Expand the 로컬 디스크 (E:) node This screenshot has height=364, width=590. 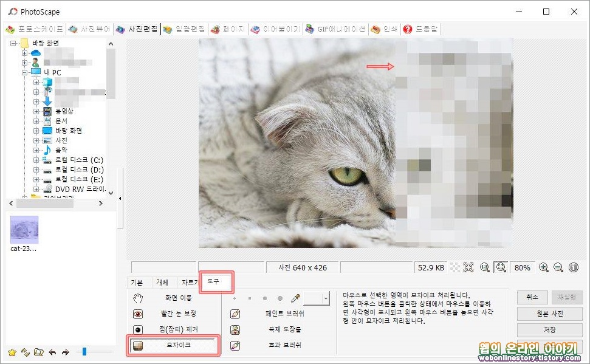point(36,179)
